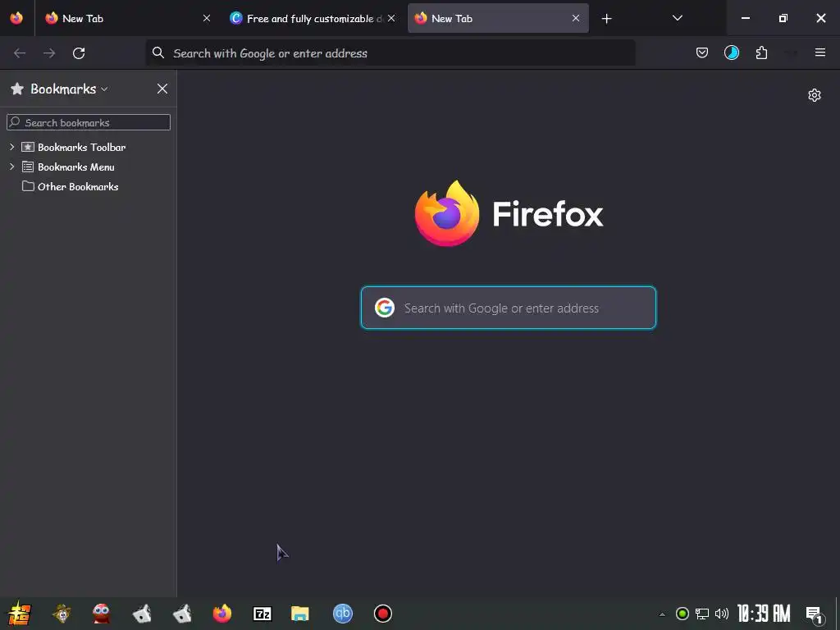Open the volume tray icon

(722, 614)
